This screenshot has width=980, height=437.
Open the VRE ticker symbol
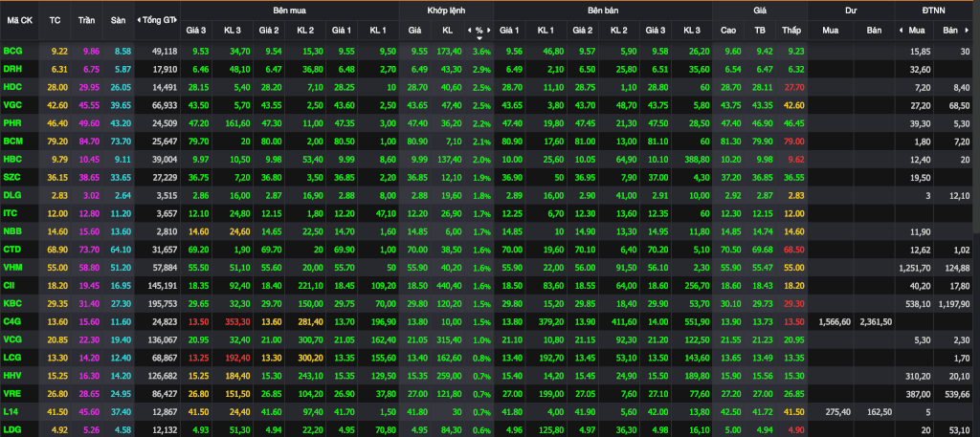[x=11, y=395]
